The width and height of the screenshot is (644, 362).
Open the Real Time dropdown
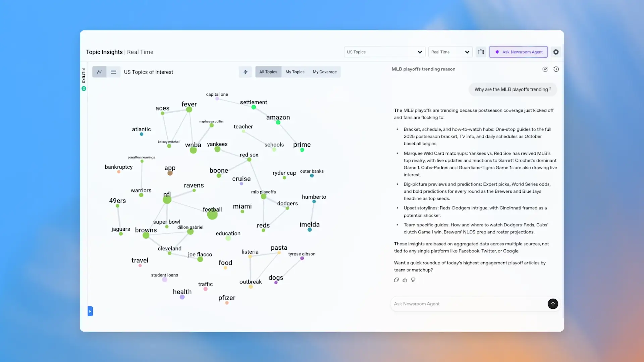[450, 52]
